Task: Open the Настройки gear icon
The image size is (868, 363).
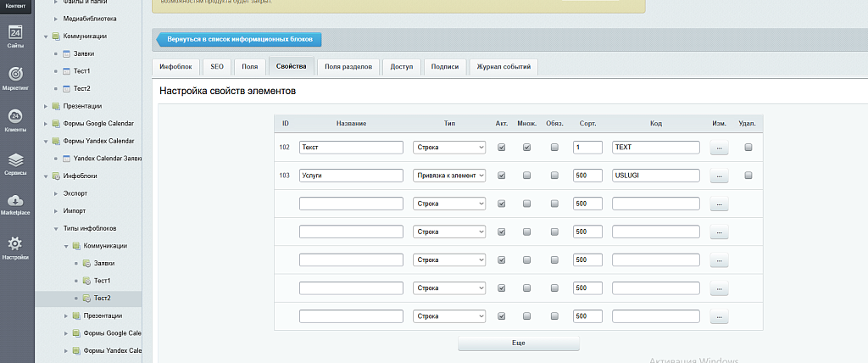Action: click(14, 247)
